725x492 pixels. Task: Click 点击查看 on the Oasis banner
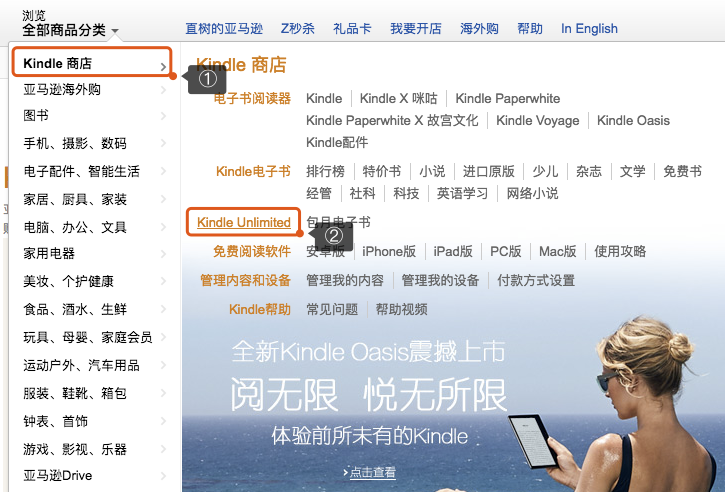pyautogui.click(x=372, y=472)
